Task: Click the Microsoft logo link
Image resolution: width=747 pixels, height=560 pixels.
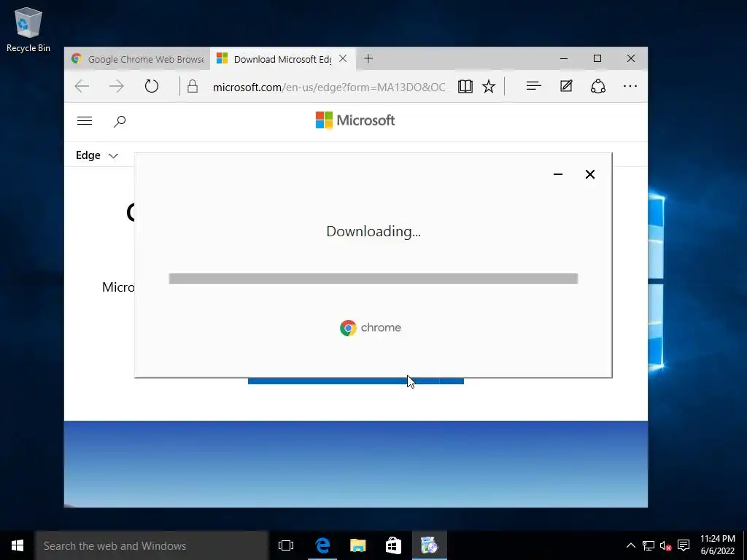Action: 355,120
